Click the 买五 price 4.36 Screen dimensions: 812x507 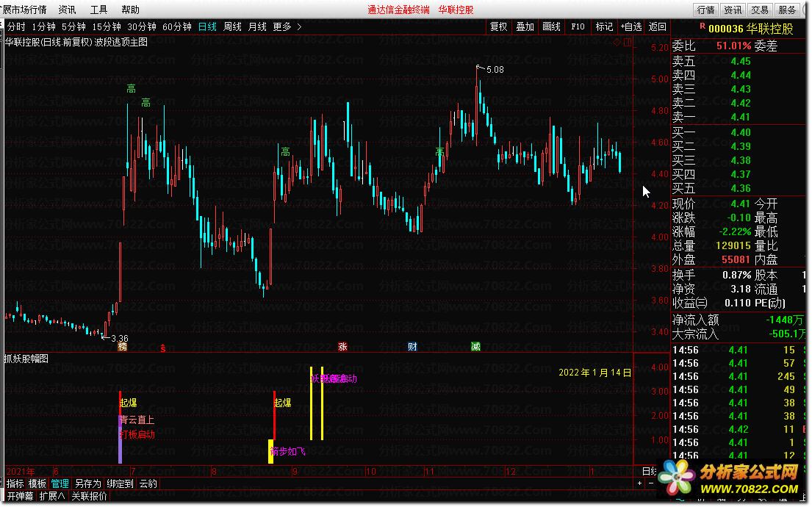pos(741,189)
